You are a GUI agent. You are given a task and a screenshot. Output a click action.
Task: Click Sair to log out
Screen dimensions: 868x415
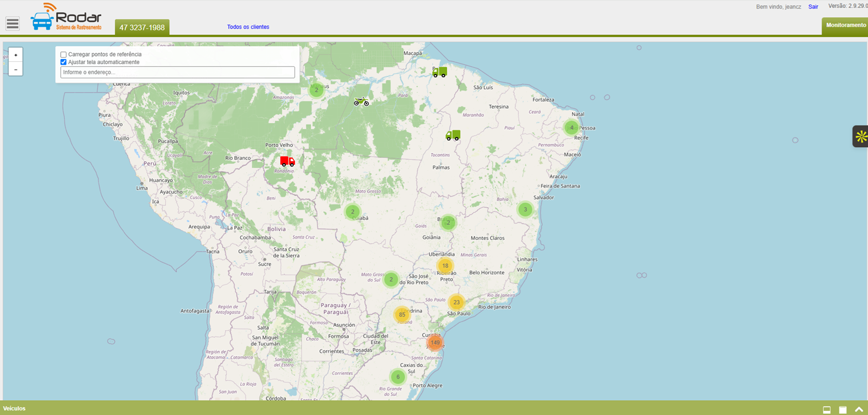tap(813, 7)
